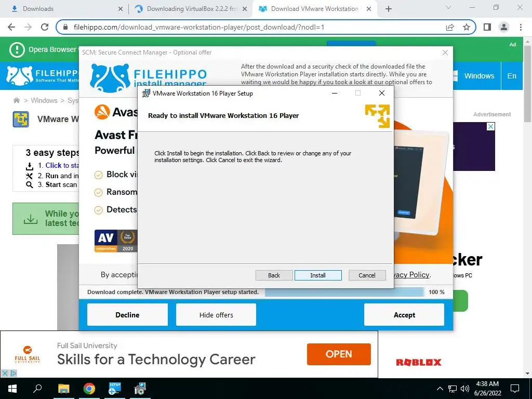Image resolution: width=532 pixels, height=399 pixels.
Task: Go Back in VMware Setup wizard
Action: click(274, 275)
